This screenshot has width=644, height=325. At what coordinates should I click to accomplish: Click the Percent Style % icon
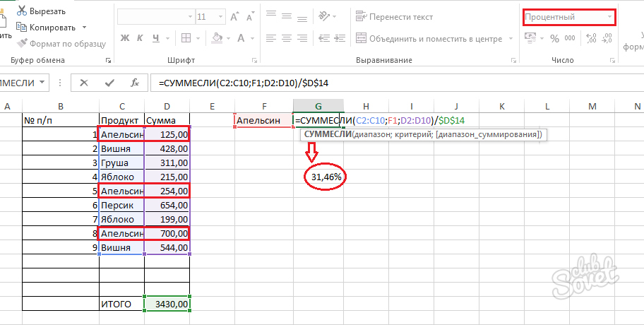554,38
